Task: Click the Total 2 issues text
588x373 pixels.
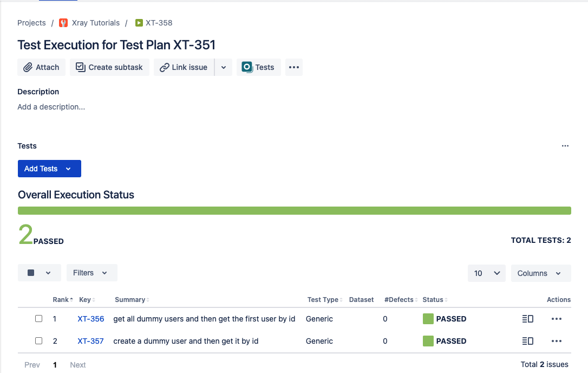Action: click(545, 364)
